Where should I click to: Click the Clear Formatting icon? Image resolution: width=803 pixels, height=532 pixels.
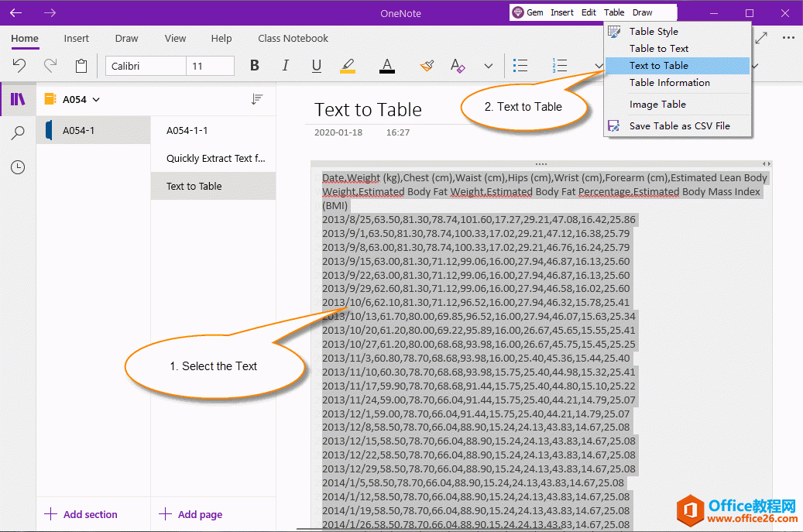click(458, 66)
